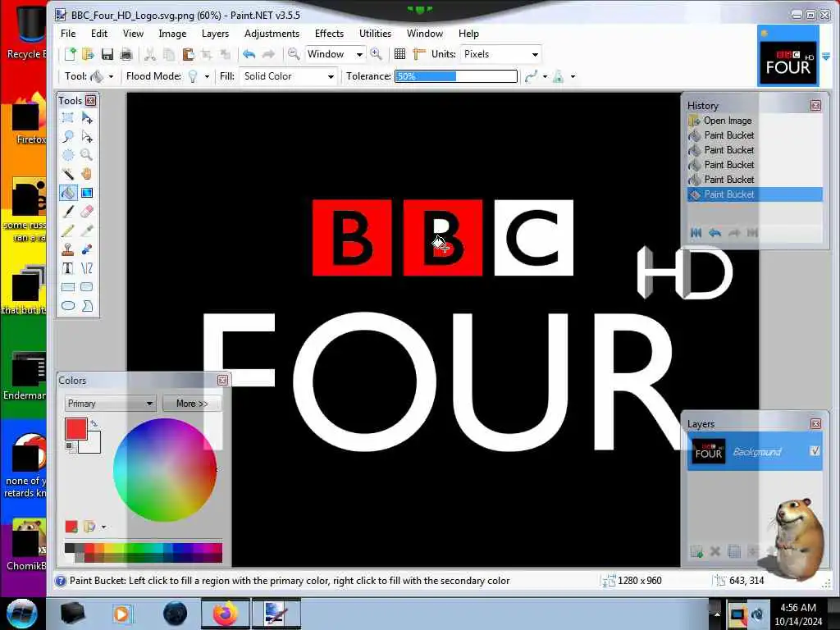Image resolution: width=840 pixels, height=630 pixels.
Task: Select the Pencil tool
Action: coord(68,231)
